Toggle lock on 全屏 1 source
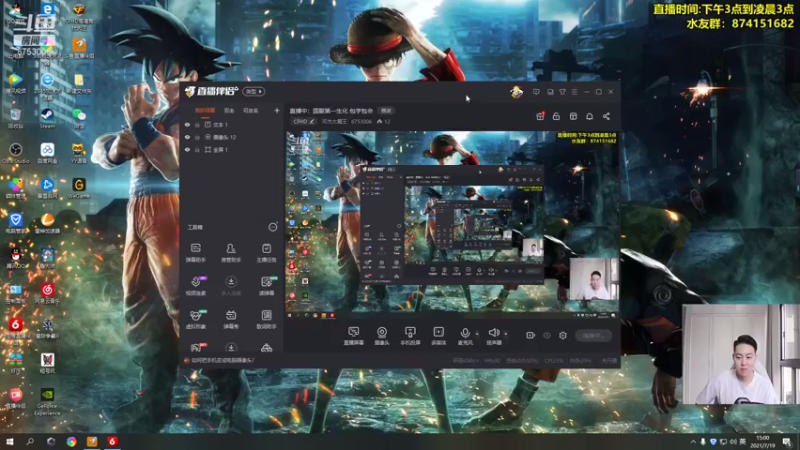Viewport: 800px width, 450px height. pos(197,150)
